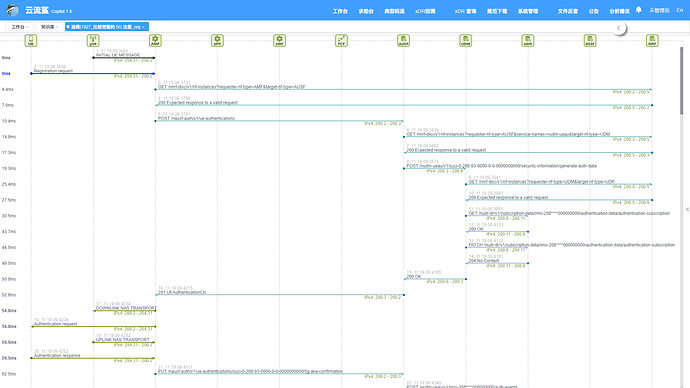The height and width of the screenshot is (388, 690).
Task: Click the AUSF node icon
Action: tap(404, 40)
